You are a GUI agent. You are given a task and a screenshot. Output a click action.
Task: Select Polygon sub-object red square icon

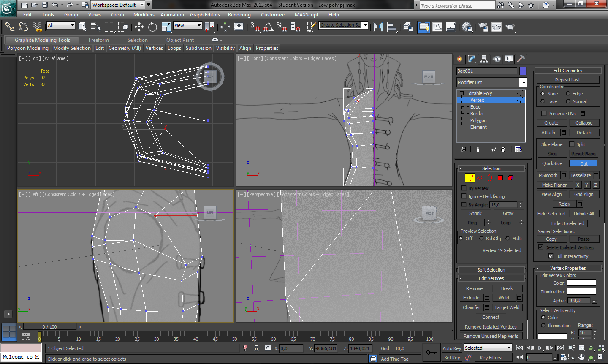[x=500, y=178]
